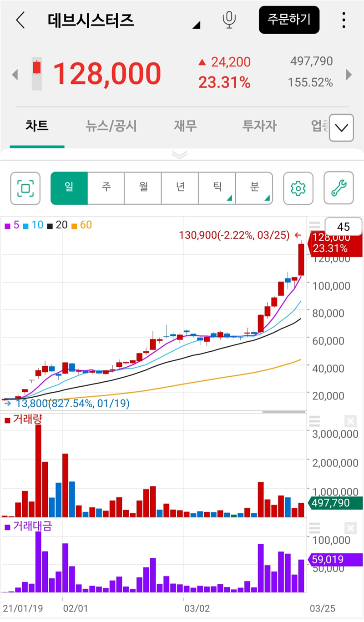This screenshot has height=622, width=364.
Task: Toggle fullscreen chart view icon
Action: 25,188
